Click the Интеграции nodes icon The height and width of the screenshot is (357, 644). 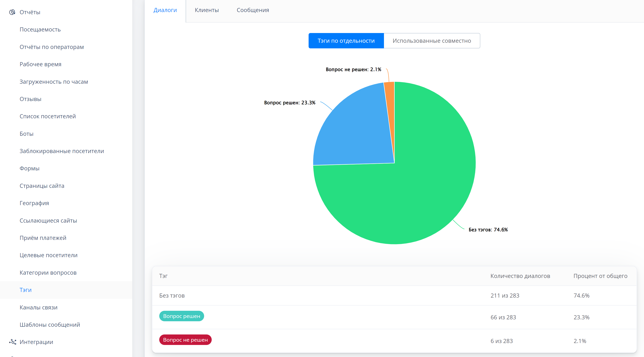[x=12, y=342]
